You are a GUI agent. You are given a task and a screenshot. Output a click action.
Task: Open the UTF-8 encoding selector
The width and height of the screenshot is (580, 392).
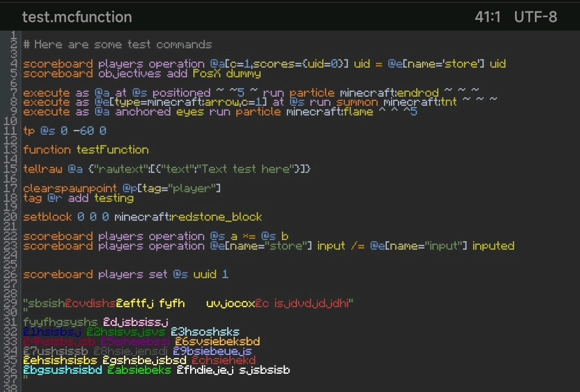click(535, 17)
